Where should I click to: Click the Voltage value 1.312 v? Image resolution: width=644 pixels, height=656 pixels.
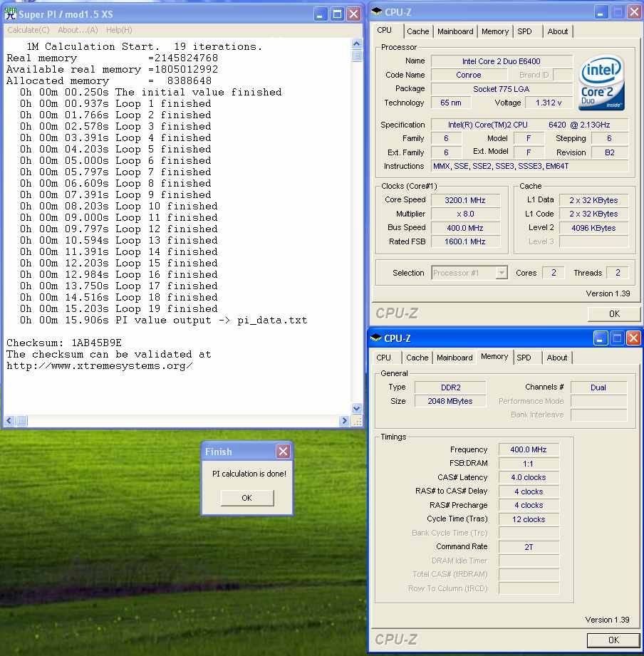pos(548,103)
